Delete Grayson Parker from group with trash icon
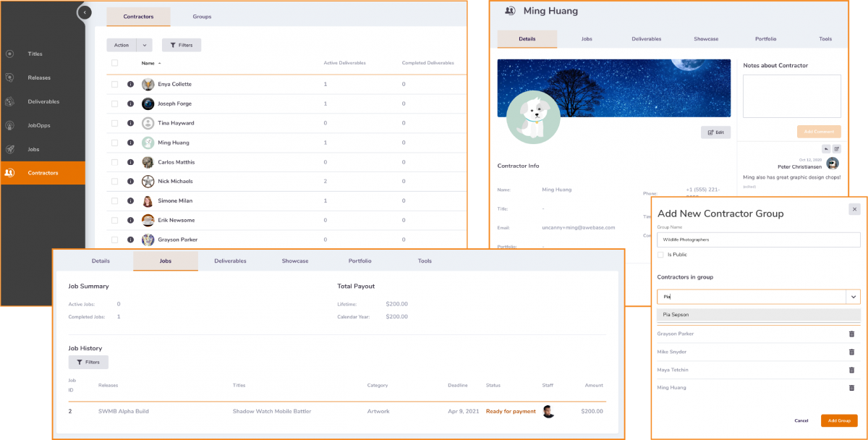This screenshot has width=868, height=440. [x=851, y=334]
